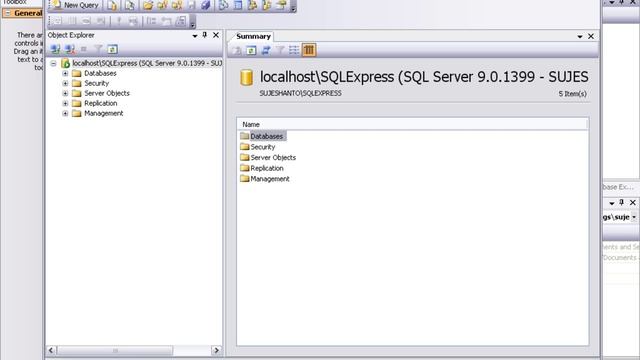Click the Object Explorer scrollbar right arrow
Image resolution: width=640 pixels, height=360 pixels.
tap(216, 350)
